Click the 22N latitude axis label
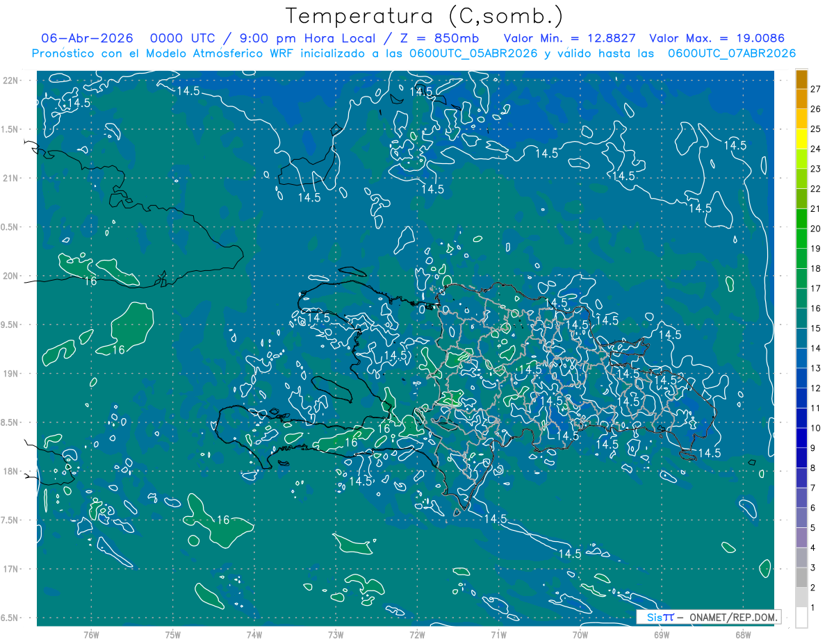 10,80
